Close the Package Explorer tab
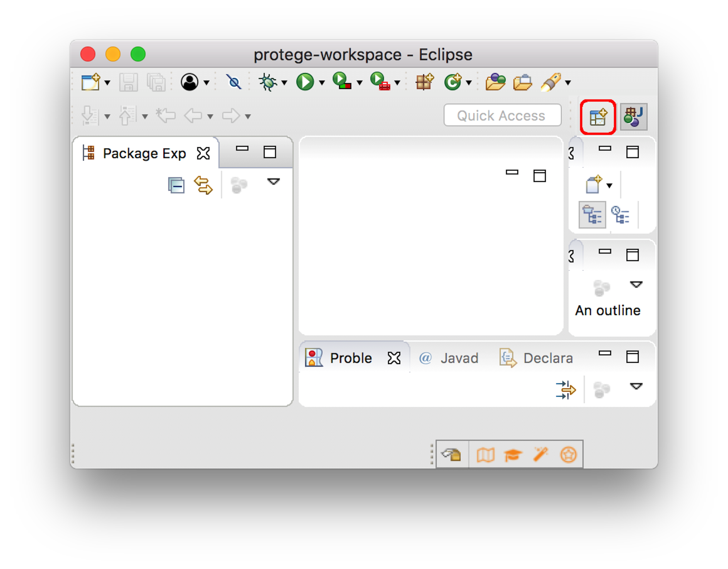Viewport: 728px width, 569px height. (203, 154)
